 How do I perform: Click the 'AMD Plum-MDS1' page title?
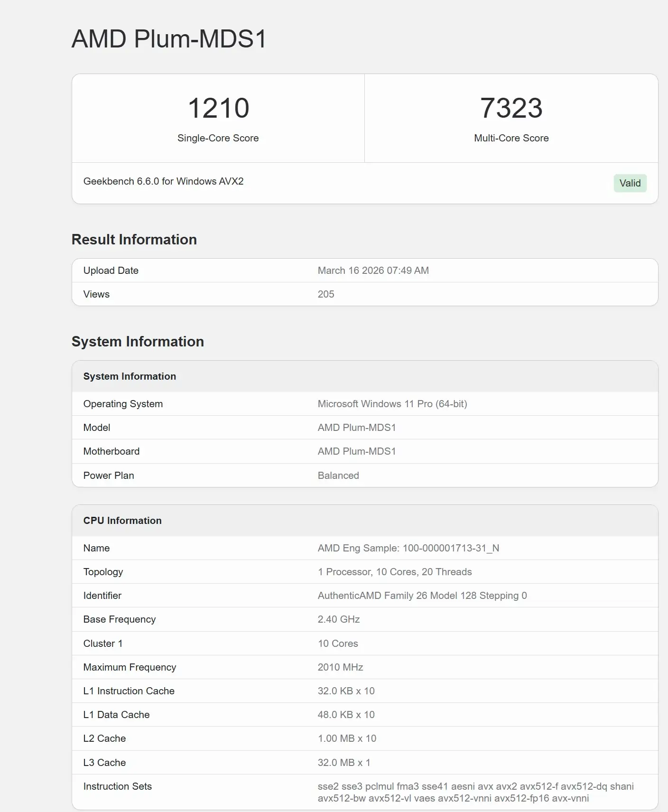coord(169,39)
